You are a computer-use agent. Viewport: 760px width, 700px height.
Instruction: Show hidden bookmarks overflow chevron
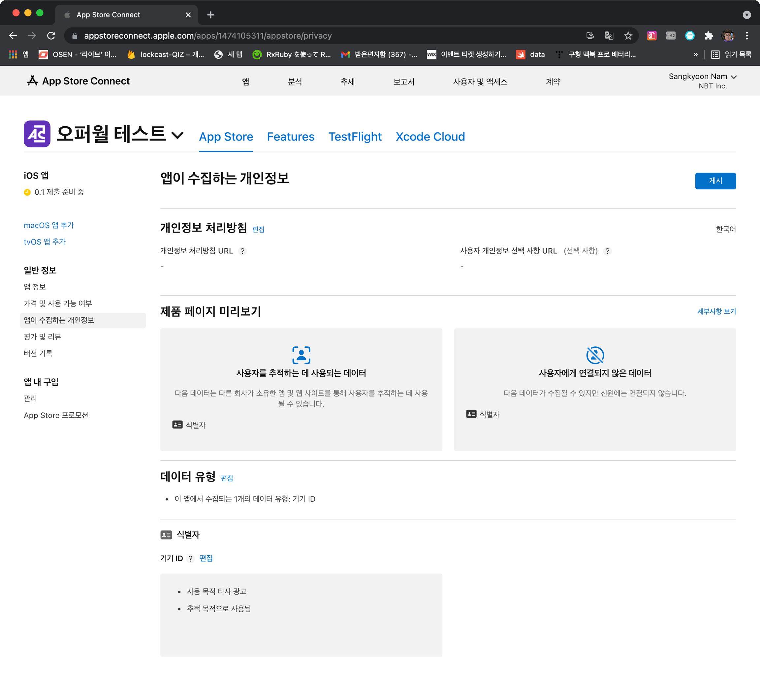695,54
